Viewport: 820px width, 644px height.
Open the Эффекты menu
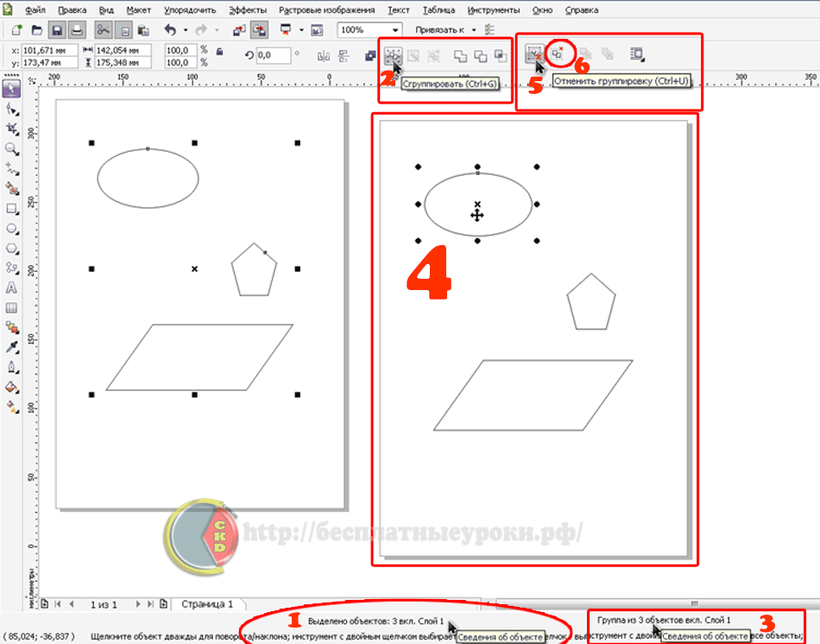(248, 10)
